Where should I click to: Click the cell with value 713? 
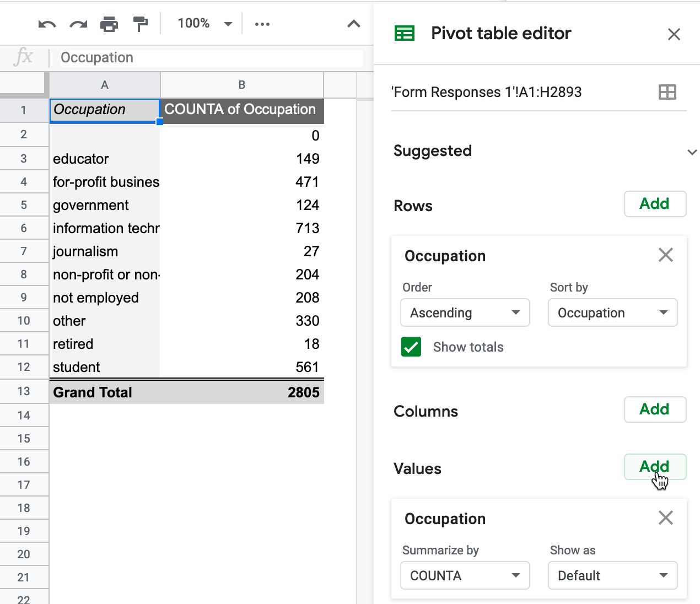242,228
